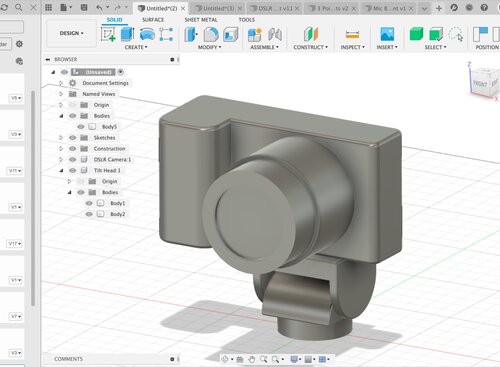Click the green cube Select icon
The width and height of the screenshot is (500, 367).
click(x=416, y=34)
